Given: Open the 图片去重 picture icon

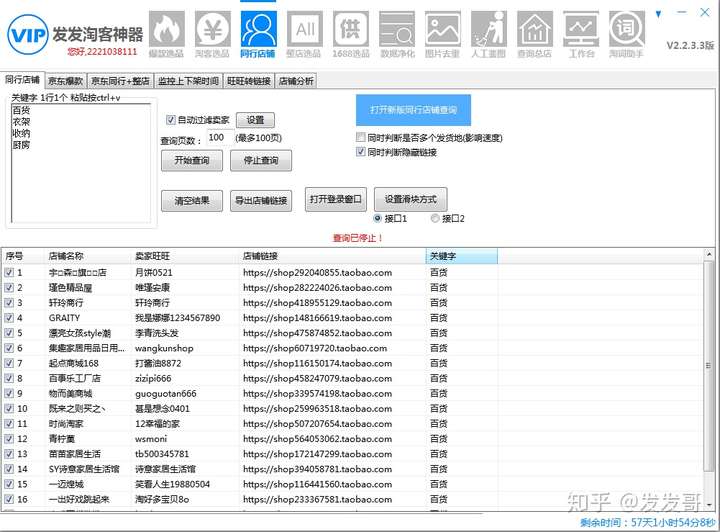Looking at the screenshot, I should tap(443, 29).
